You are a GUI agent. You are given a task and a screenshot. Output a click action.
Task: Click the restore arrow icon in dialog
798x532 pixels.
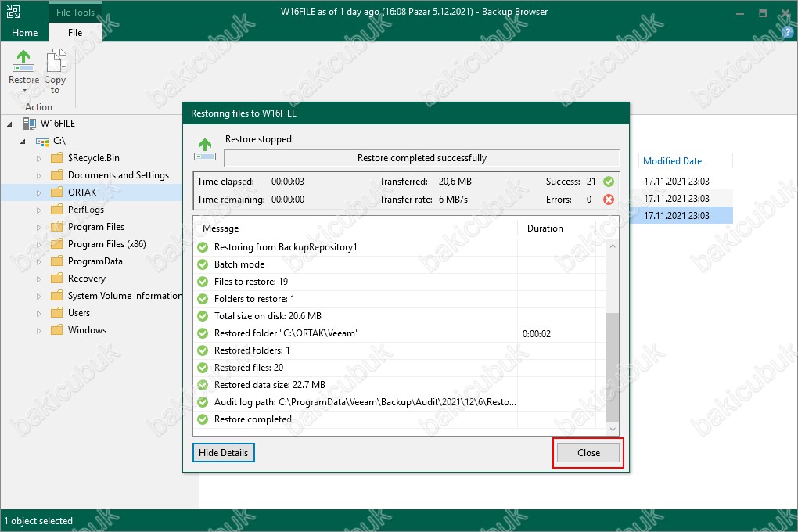tap(205, 149)
